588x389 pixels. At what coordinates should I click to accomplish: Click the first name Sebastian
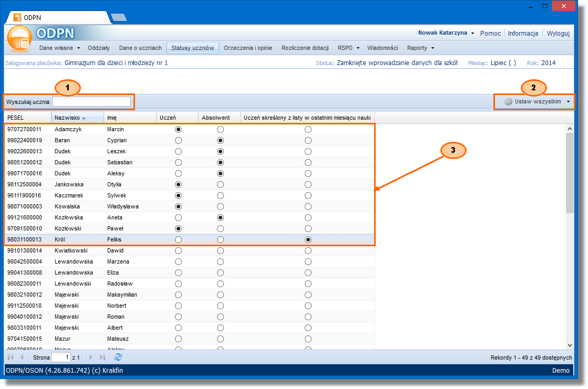pyautogui.click(x=120, y=162)
